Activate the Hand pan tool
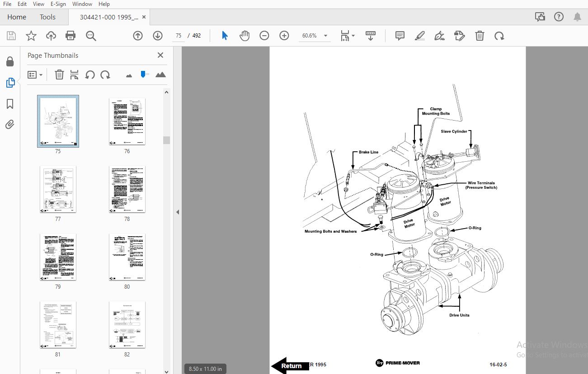This screenshot has height=374, width=588. point(245,36)
